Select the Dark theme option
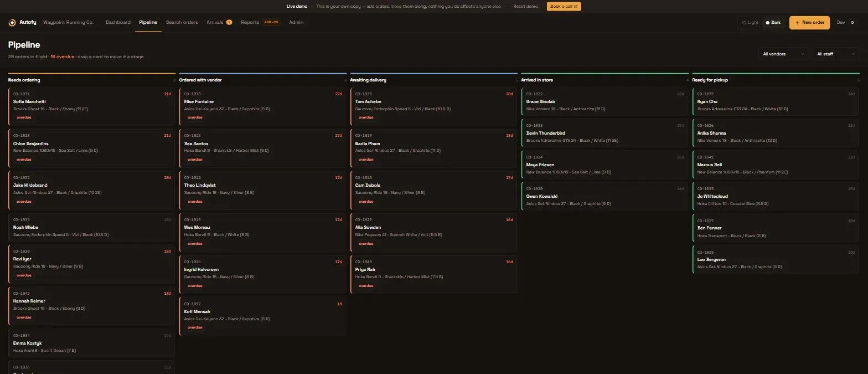 [773, 23]
